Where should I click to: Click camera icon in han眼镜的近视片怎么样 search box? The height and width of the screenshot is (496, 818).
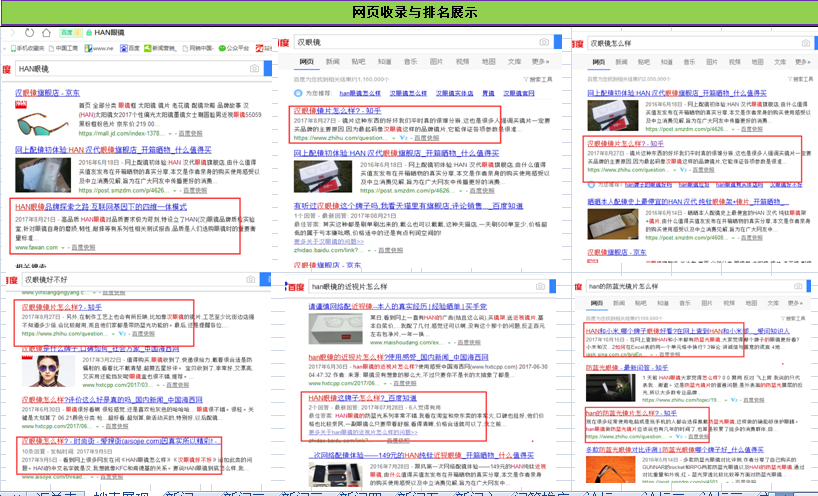click(540, 286)
